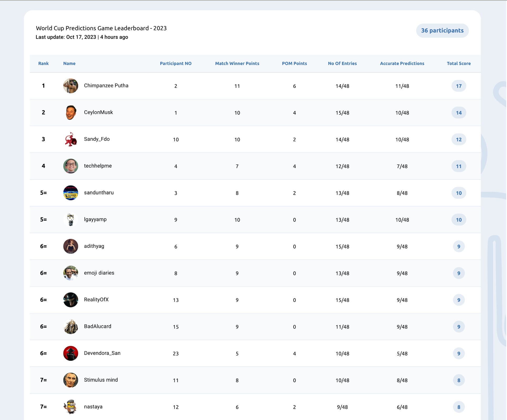Sort by Total Score column header
This screenshot has width=507, height=420.
point(459,63)
